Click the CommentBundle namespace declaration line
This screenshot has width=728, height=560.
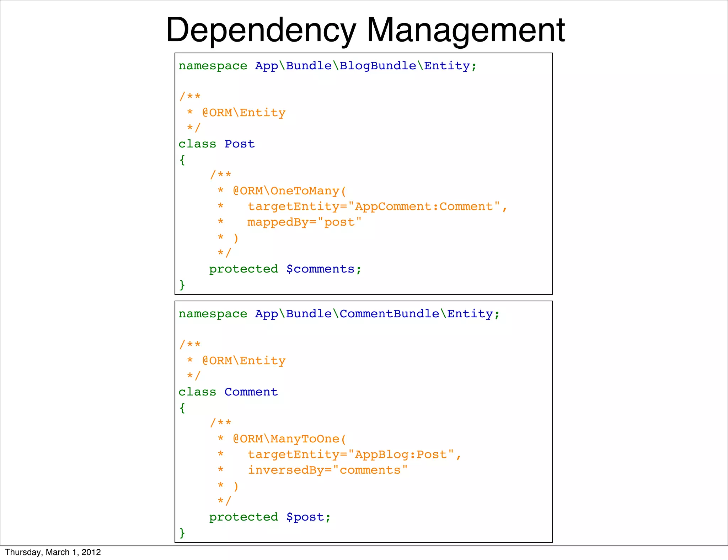339,314
